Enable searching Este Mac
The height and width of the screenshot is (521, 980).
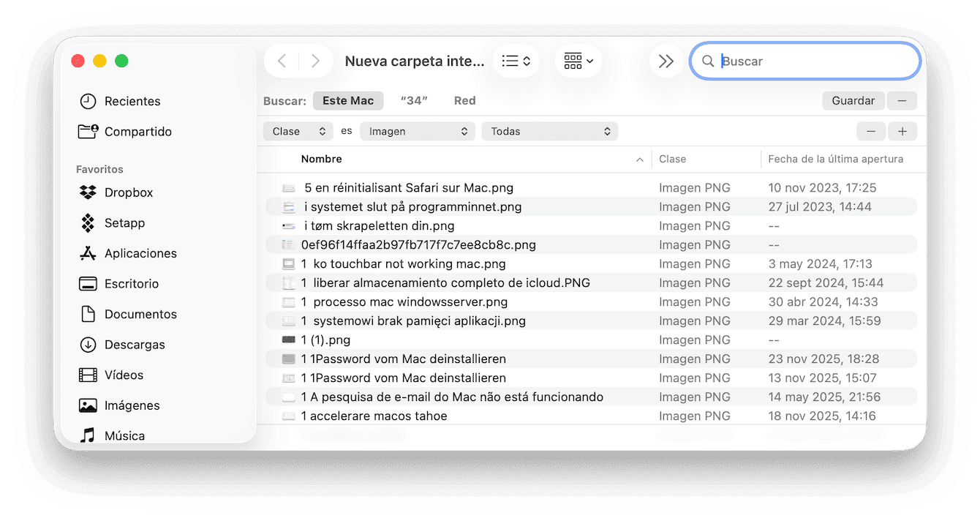pos(348,100)
